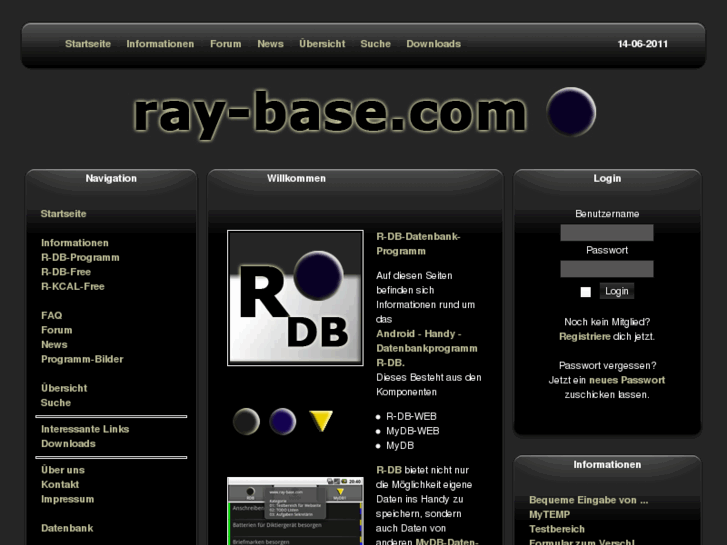The width and height of the screenshot is (727, 545).
Task: Click the MyDB list item
Action: tap(400, 445)
